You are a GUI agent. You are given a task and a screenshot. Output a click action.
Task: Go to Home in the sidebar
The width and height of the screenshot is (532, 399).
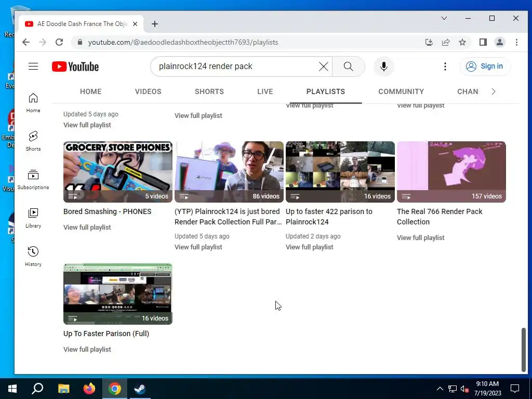(33, 103)
